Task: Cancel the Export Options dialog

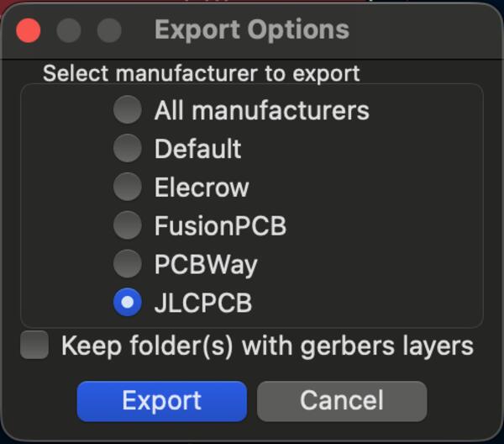Action: point(341,400)
